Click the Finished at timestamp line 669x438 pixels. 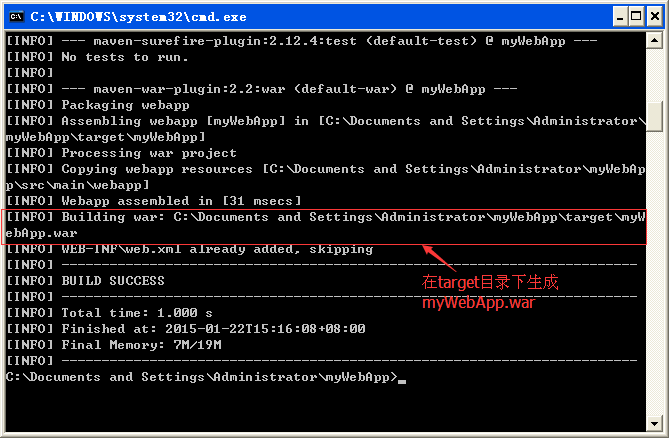click(186, 328)
